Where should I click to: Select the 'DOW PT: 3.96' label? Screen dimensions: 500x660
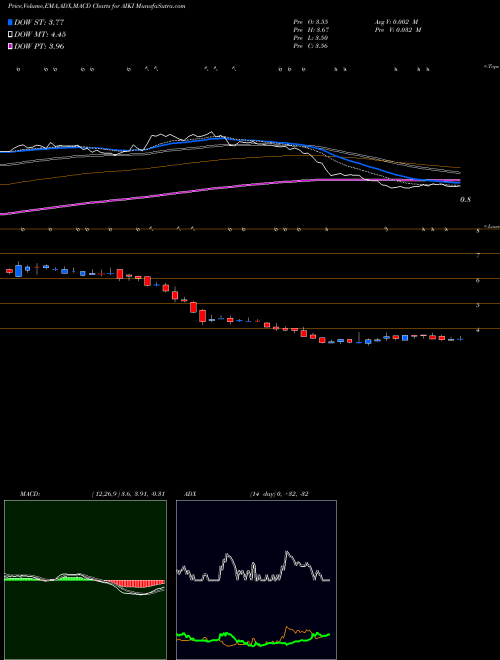click(39, 46)
